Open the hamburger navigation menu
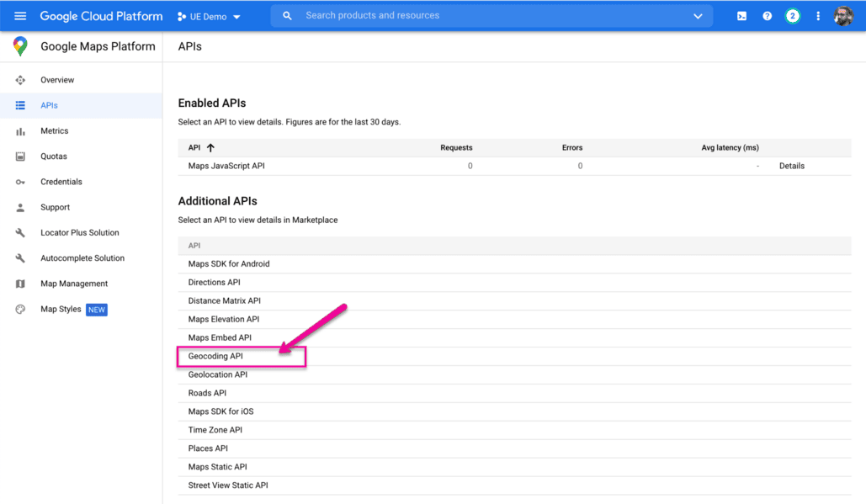Image resolution: width=866 pixels, height=504 pixels. click(20, 16)
